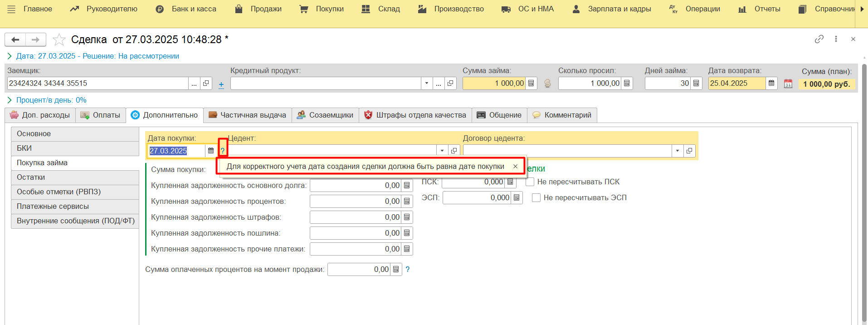
Task: Copy the link to this document
Action: click(819, 39)
